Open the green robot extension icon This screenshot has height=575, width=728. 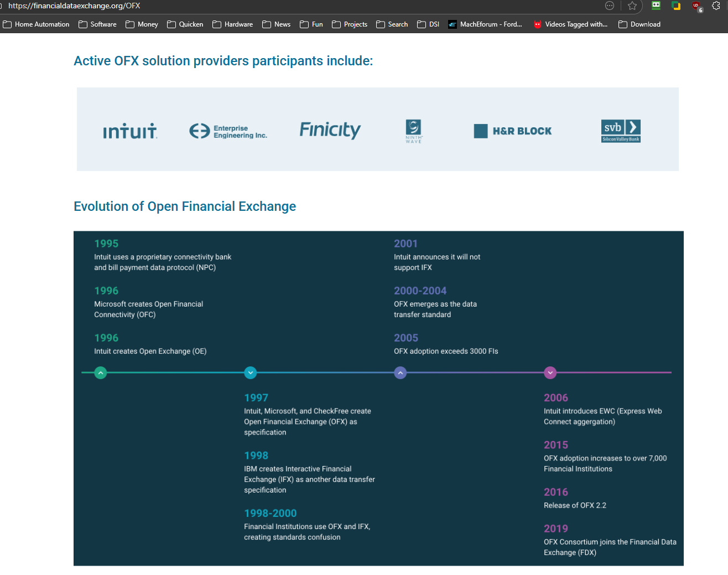coord(656,6)
